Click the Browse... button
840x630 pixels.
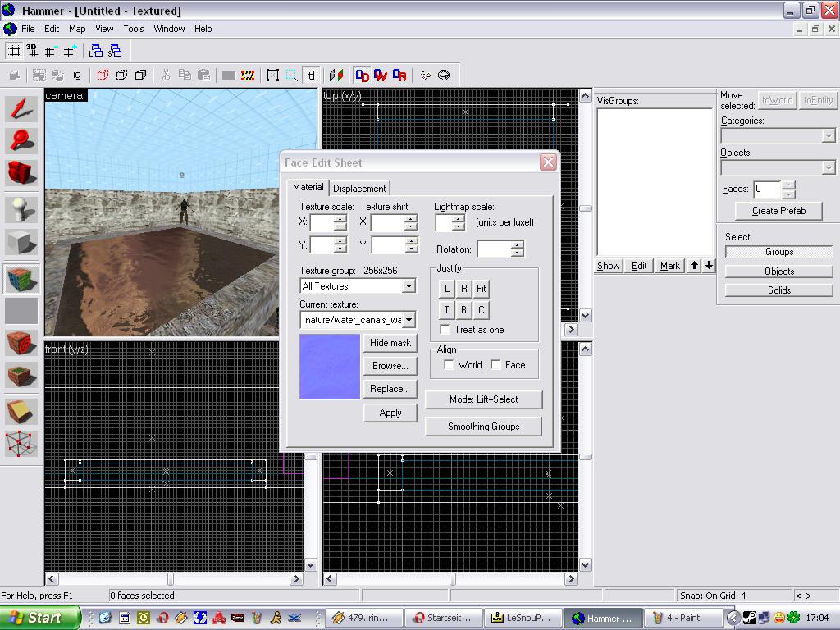point(390,366)
